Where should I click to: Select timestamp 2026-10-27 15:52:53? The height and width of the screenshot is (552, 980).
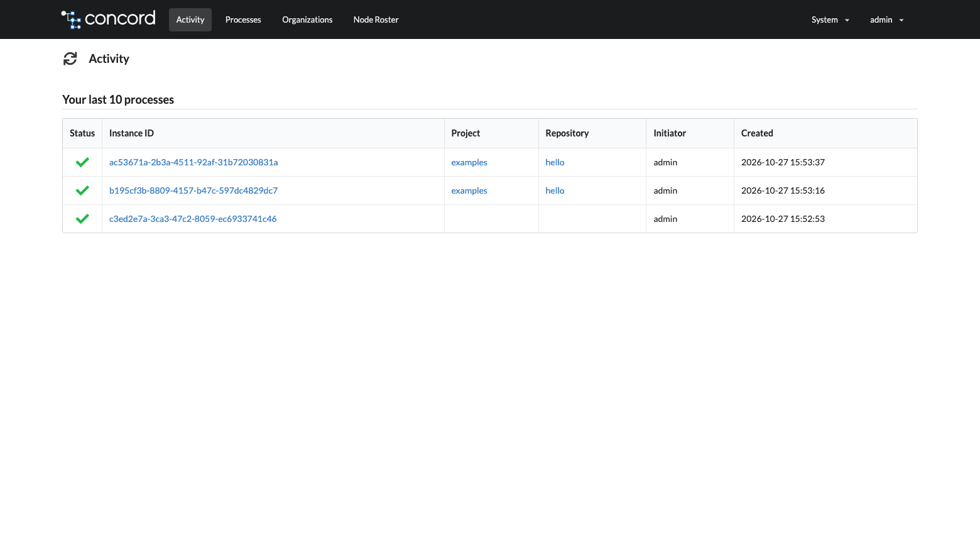(x=783, y=219)
